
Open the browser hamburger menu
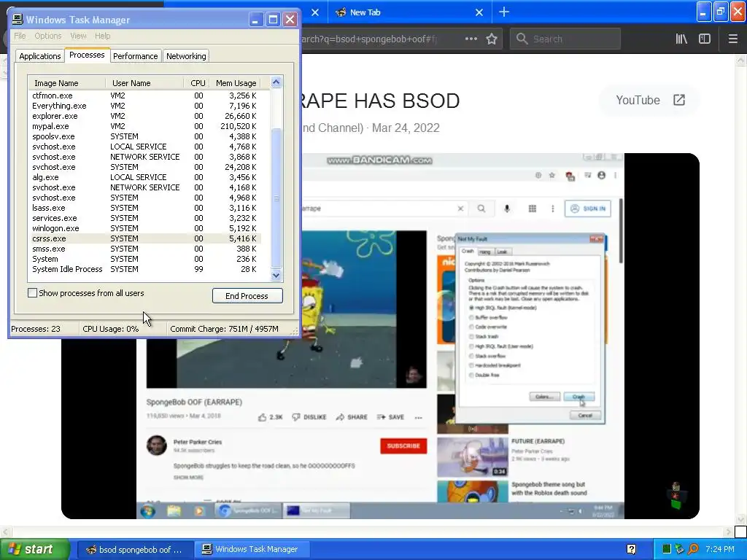point(732,39)
